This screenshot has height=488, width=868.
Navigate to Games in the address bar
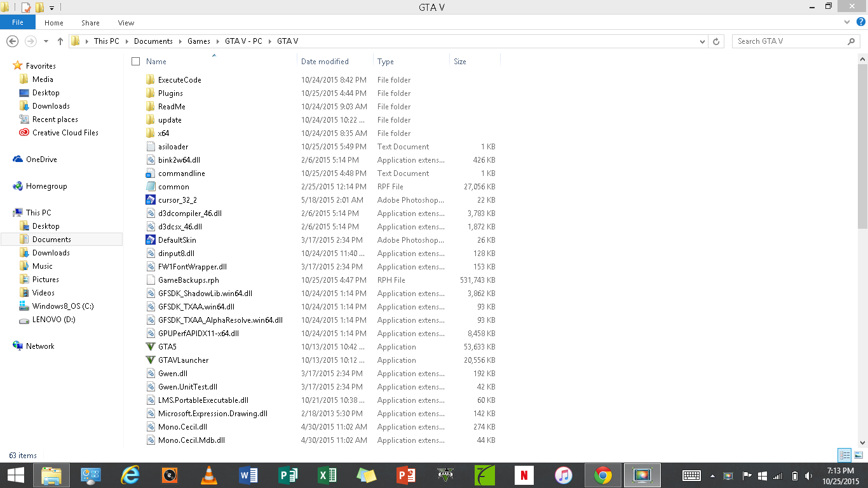(199, 41)
